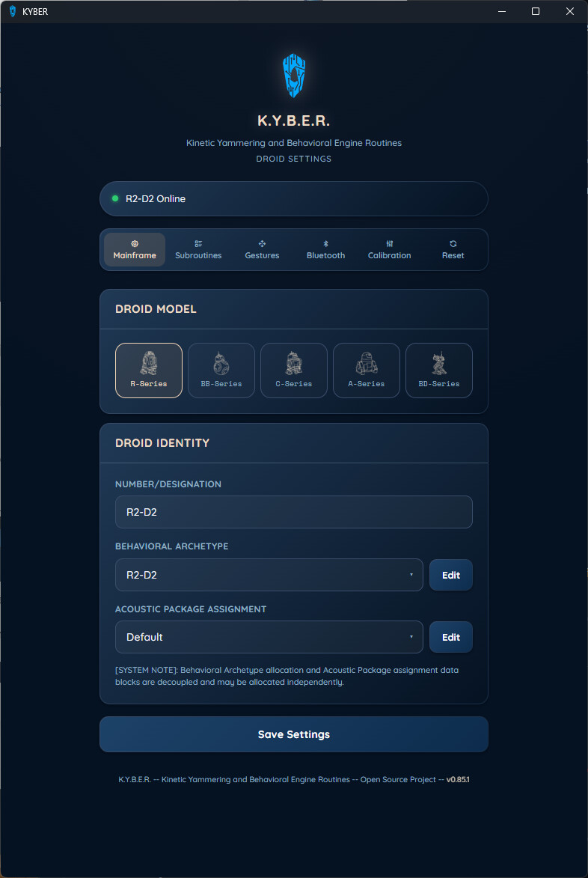The height and width of the screenshot is (878, 588).
Task: Click the R2-D2 Online status bar
Action: pyautogui.click(x=294, y=198)
